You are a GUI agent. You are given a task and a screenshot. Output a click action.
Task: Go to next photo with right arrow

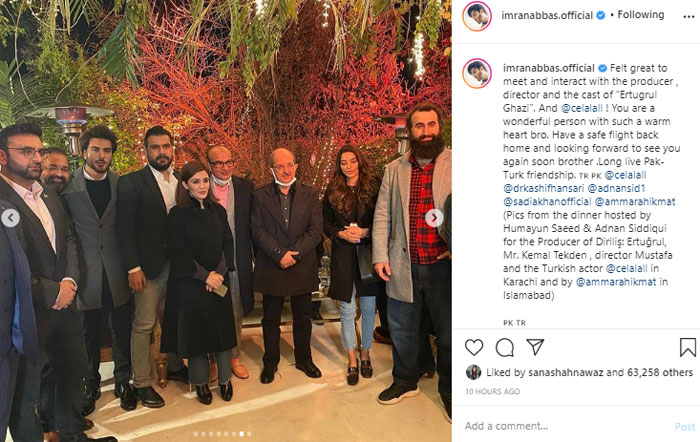434,218
